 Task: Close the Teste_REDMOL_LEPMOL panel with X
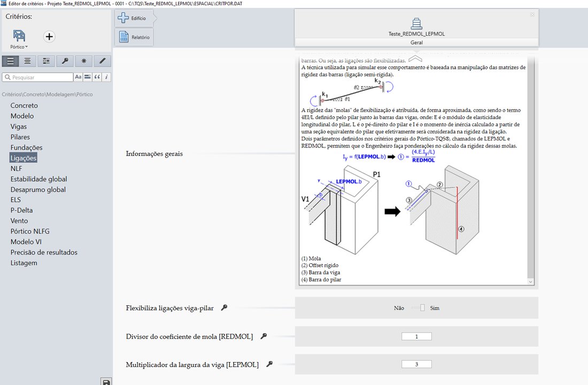tap(532, 14)
